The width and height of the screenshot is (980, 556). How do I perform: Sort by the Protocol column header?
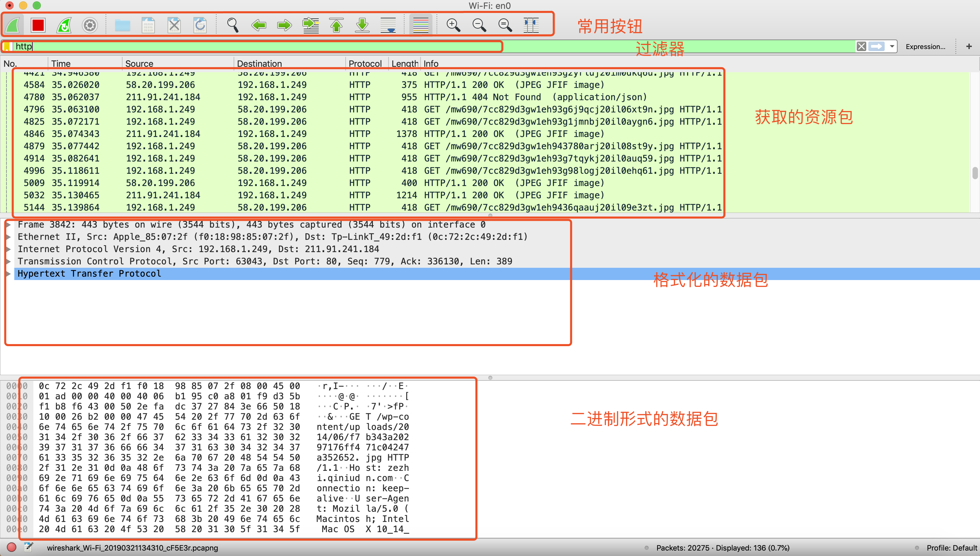(367, 63)
